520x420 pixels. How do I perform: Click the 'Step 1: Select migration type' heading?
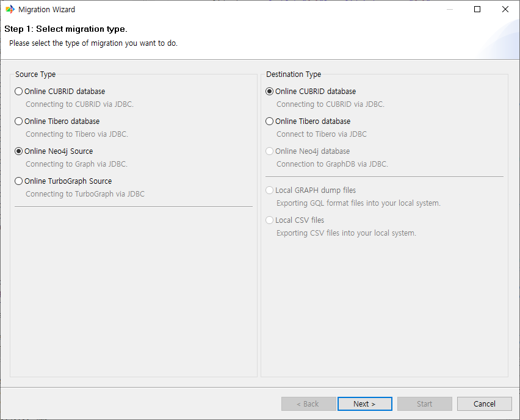[66, 29]
